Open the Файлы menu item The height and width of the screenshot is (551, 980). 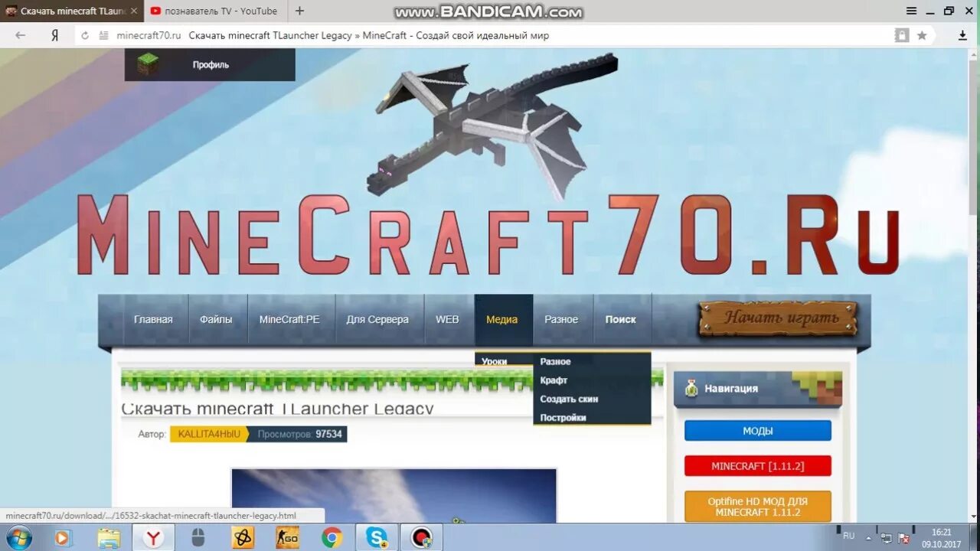tap(216, 320)
